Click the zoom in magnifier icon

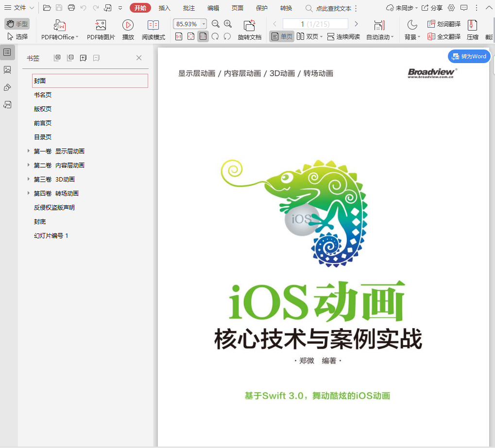click(x=228, y=24)
